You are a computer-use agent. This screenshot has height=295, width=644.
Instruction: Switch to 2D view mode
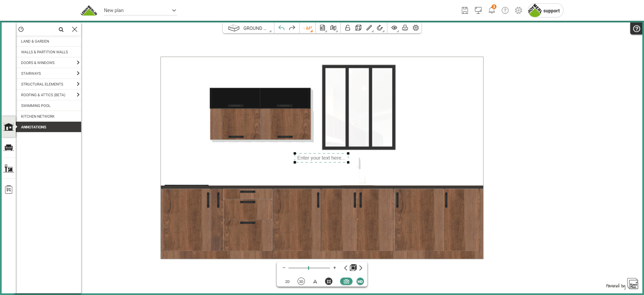[287, 282]
